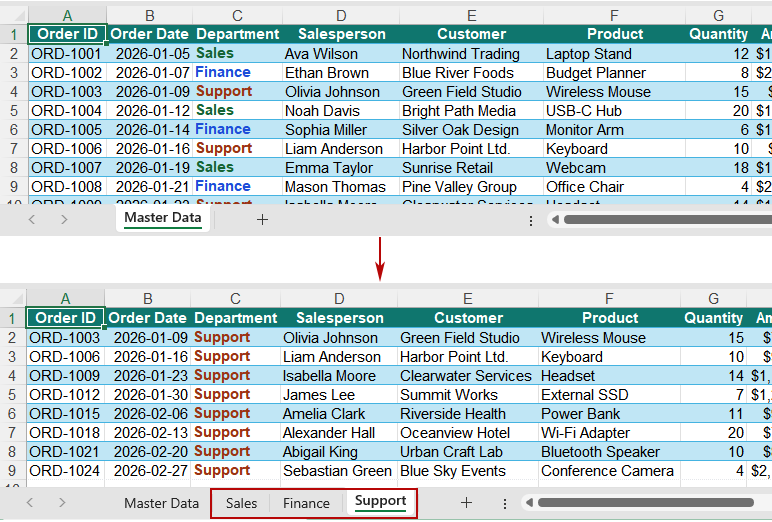Select the Monitor Arm cell
The height and width of the screenshot is (522, 772).
coord(614,130)
